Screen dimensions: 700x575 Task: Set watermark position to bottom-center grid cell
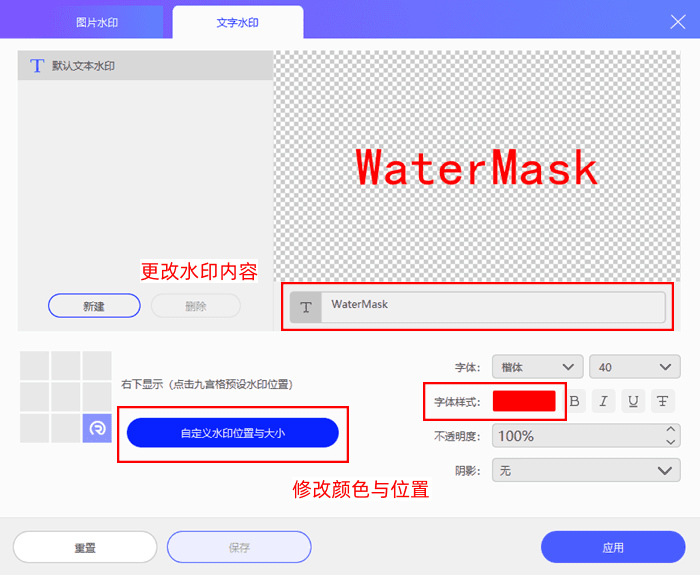pyautogui.click(x=66, y=428)
